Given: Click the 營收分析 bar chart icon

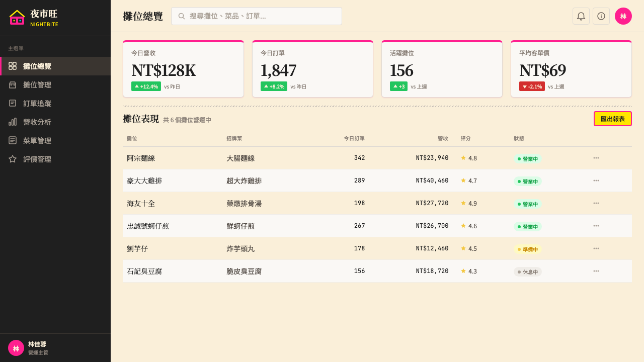Looking at the screenshot, I should point(13,122).
